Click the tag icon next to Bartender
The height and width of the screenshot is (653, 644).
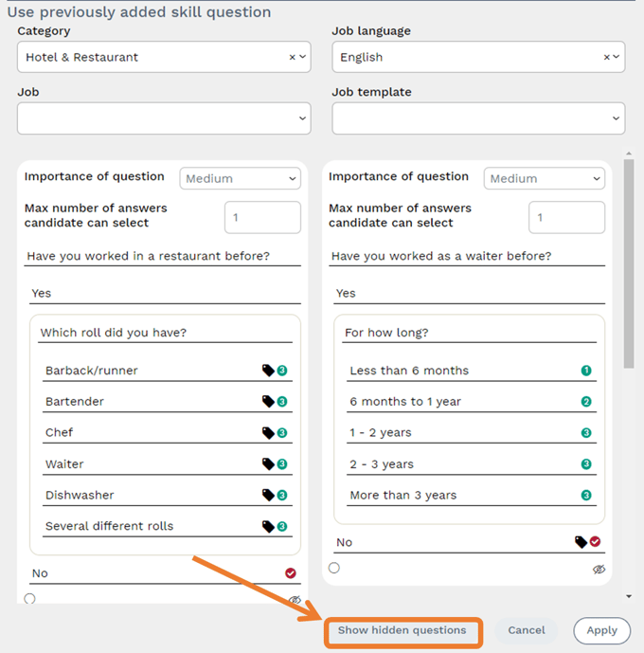tap(268, 402)
